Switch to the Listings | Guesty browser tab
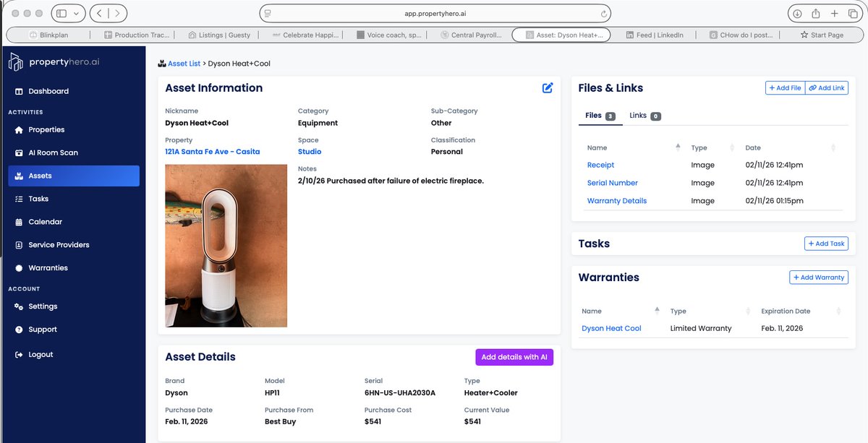The height and width of the screenshot is (443, 868). pos(219,35)
